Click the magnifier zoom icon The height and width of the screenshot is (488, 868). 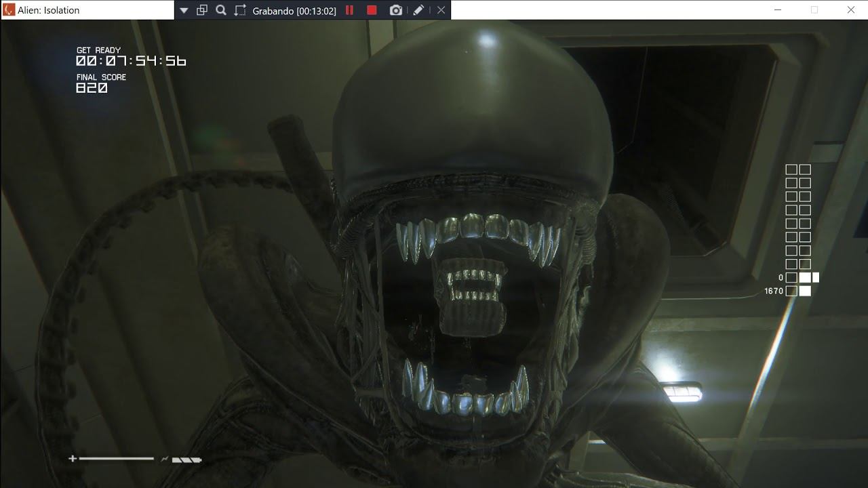click(x=221, y=10)
